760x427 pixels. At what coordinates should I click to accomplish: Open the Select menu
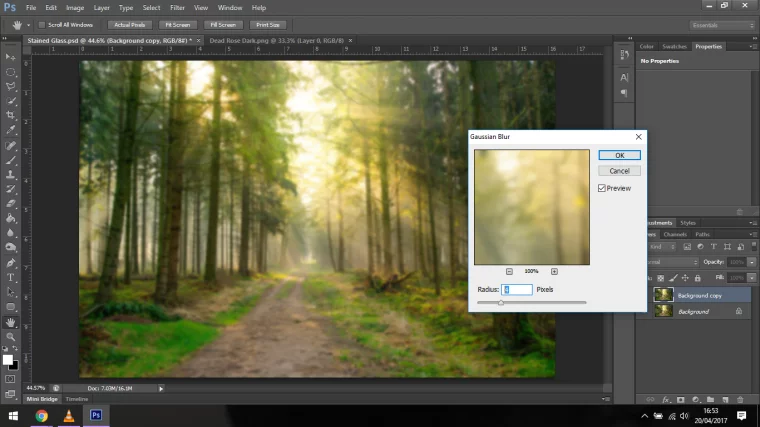tap(151, 8)
